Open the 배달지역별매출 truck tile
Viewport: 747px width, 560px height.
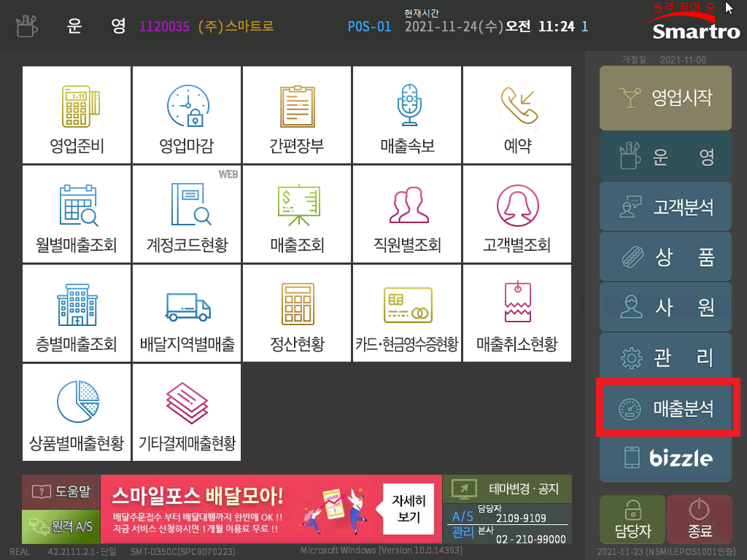pyautogui.click(x=187, y=314)
